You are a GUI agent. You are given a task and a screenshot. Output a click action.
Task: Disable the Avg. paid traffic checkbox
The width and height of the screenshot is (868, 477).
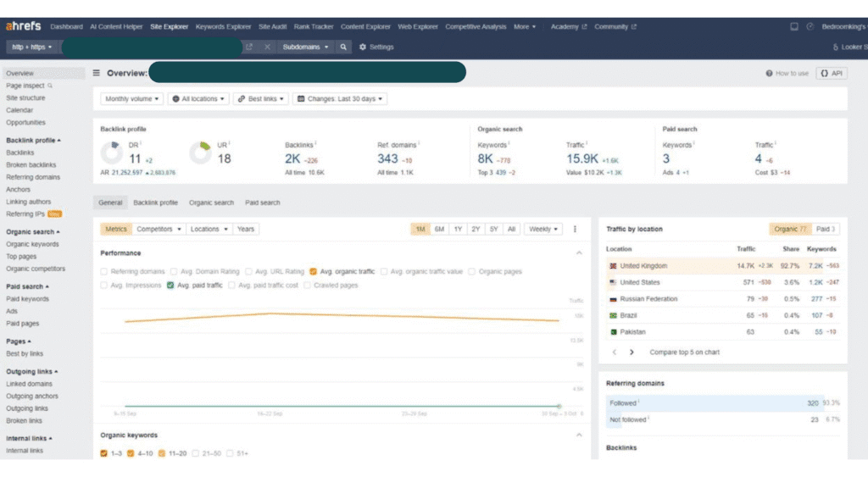(x=171, y=286)
